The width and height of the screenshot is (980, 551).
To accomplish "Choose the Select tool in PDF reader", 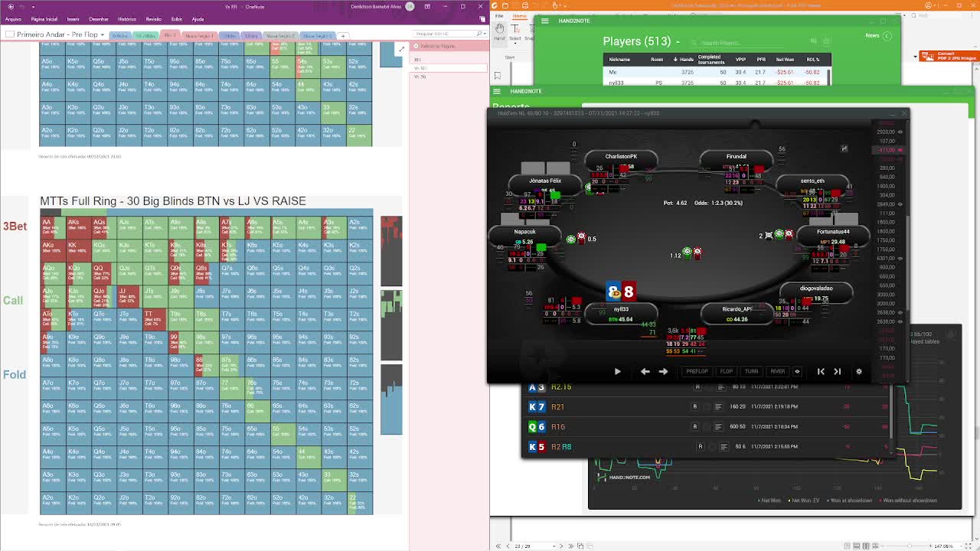I will [514, 32].
